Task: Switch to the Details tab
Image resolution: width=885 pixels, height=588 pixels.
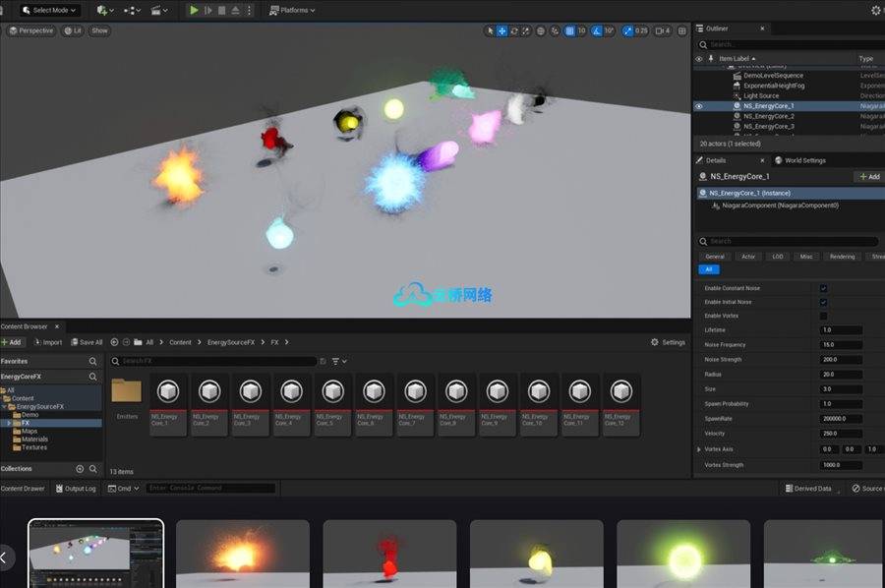Action: click(x=715, y=161)
